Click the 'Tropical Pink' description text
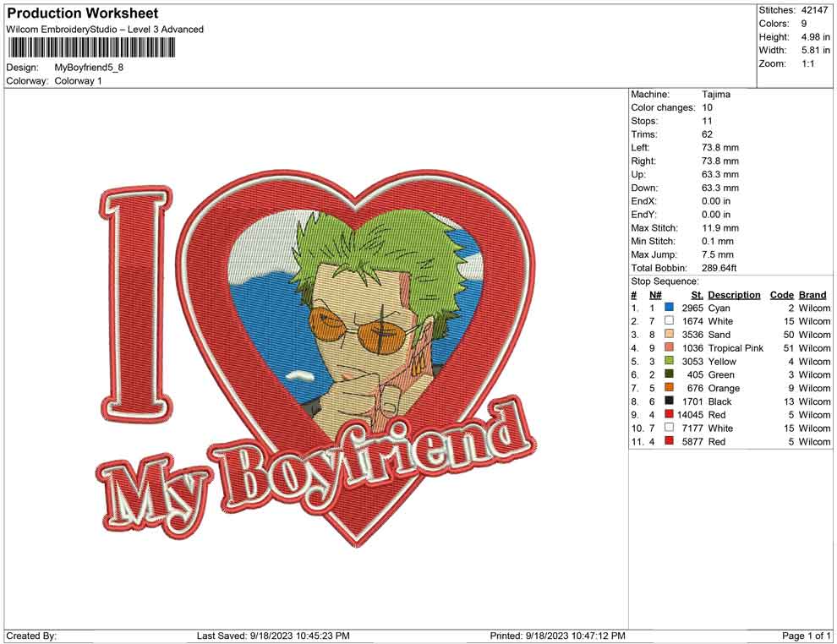This screenshot has width=837, height=644. pos(736,348)
